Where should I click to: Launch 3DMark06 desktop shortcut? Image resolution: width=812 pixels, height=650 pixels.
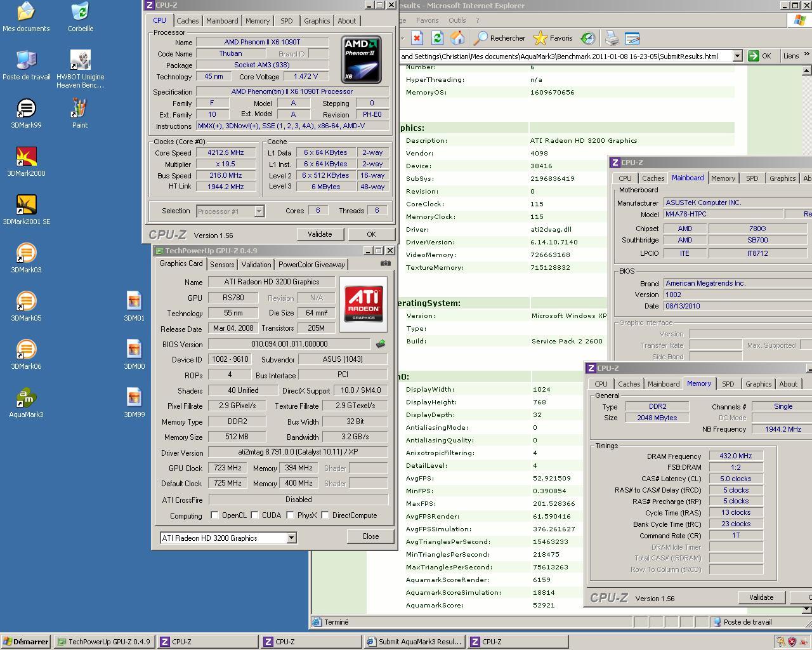[x=26, y=355]
